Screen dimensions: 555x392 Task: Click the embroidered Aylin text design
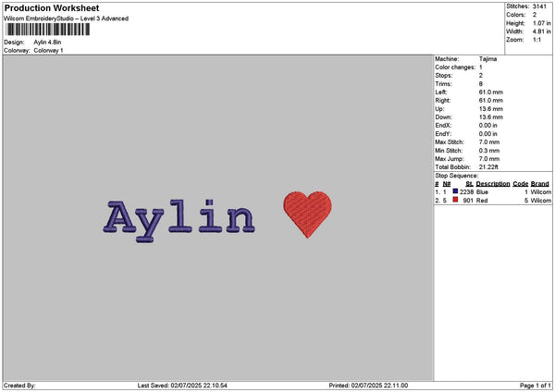179,221
